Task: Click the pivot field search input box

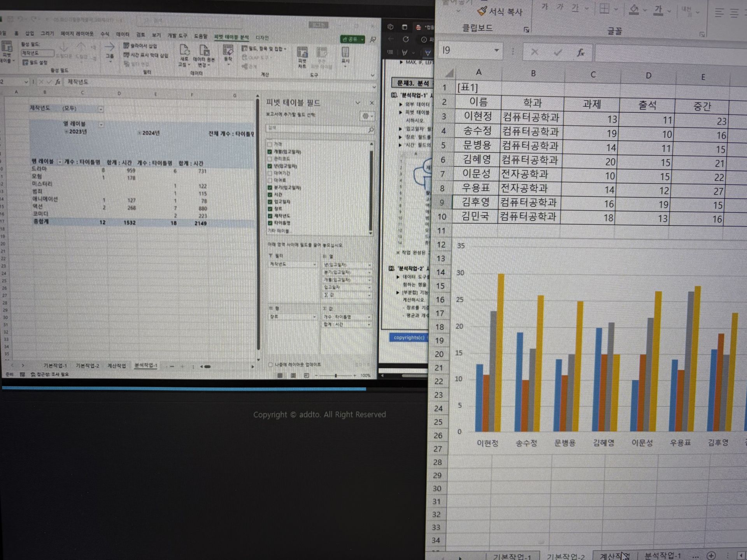Action: coord(320,129)
